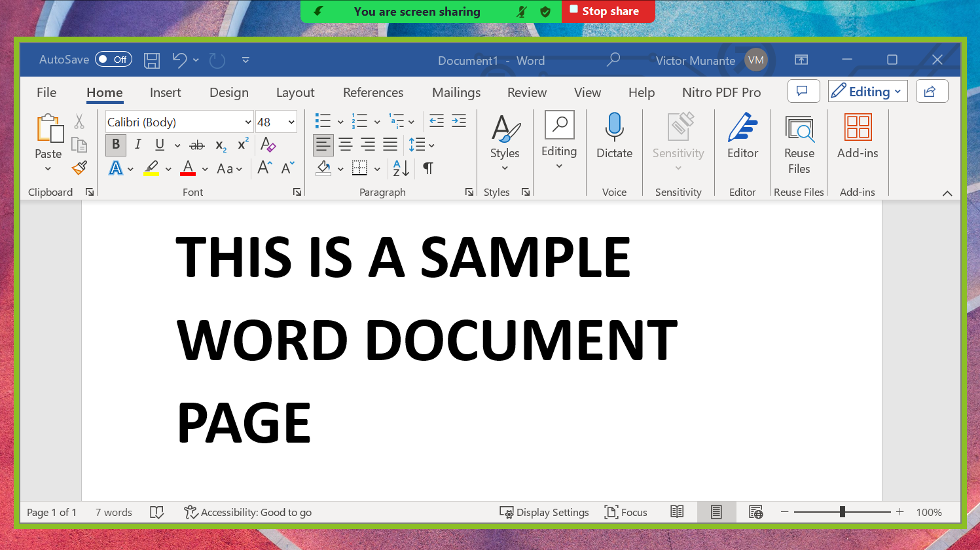The image size is (980, 550).
Task: Toggle Align Left paragraph setting
Action: (323, 145)
